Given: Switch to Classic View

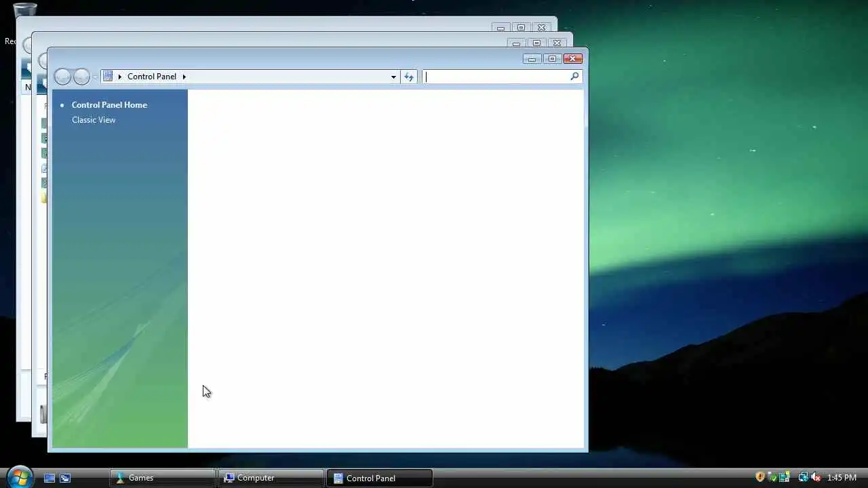Looking at the screenshot, I should coord(94,120).
